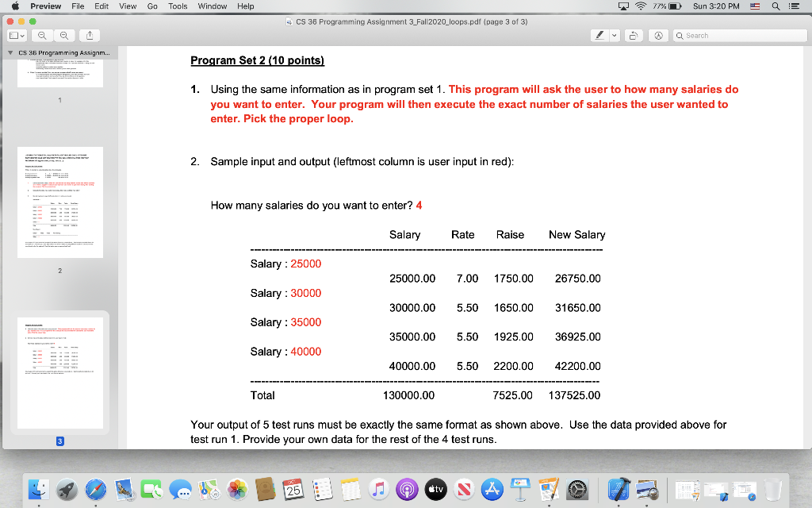
Task: Open Pages from the Dock
Action: (549, 489)
